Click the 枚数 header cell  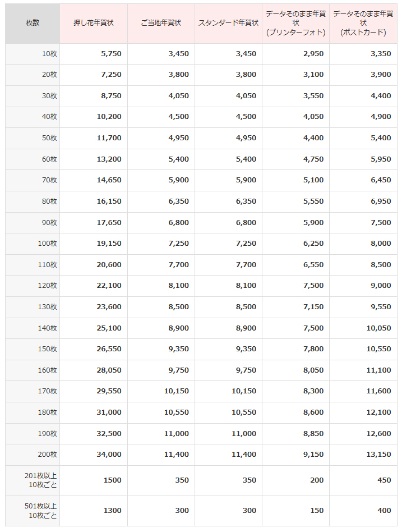(x=33, y=23)
